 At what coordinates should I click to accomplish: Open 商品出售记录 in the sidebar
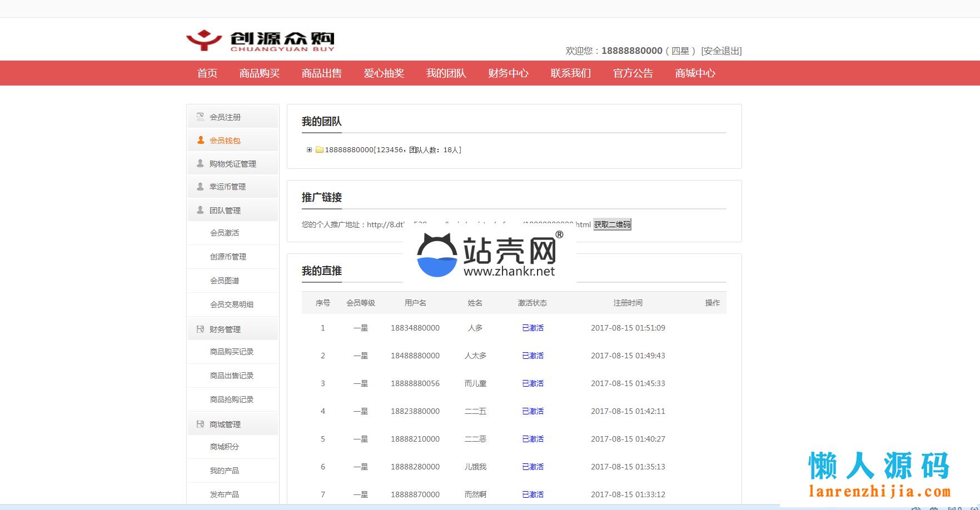point(232,376)
